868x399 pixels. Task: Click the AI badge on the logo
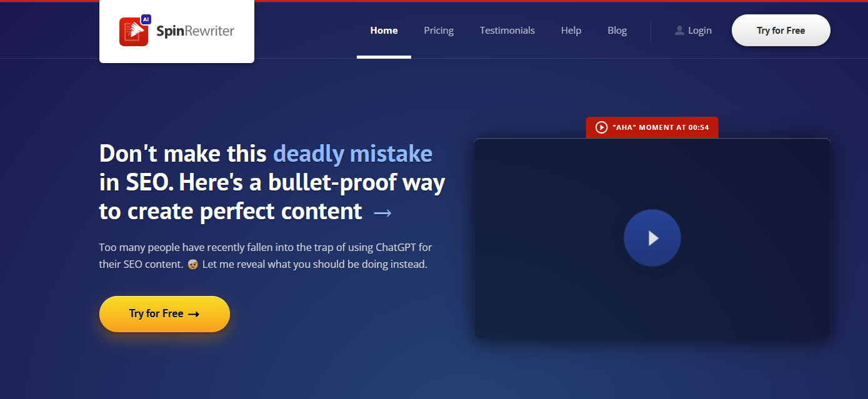click(146, 19)
